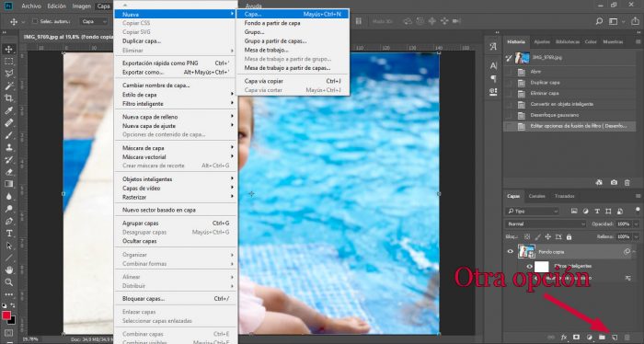Select the Dodge tool

pos(8,209)
